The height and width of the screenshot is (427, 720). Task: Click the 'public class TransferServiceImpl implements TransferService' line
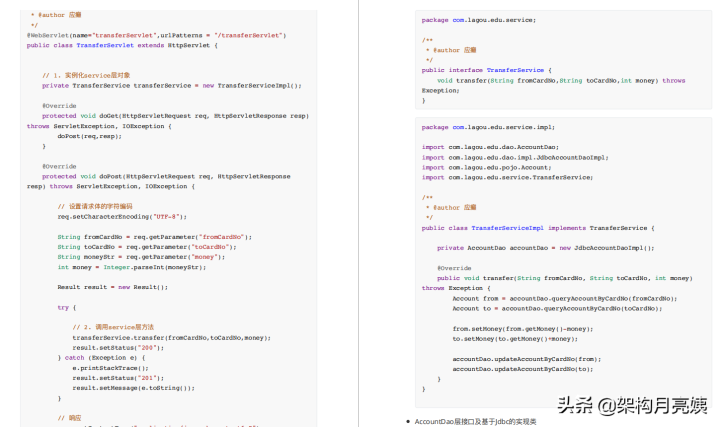[x=538, y=228]
